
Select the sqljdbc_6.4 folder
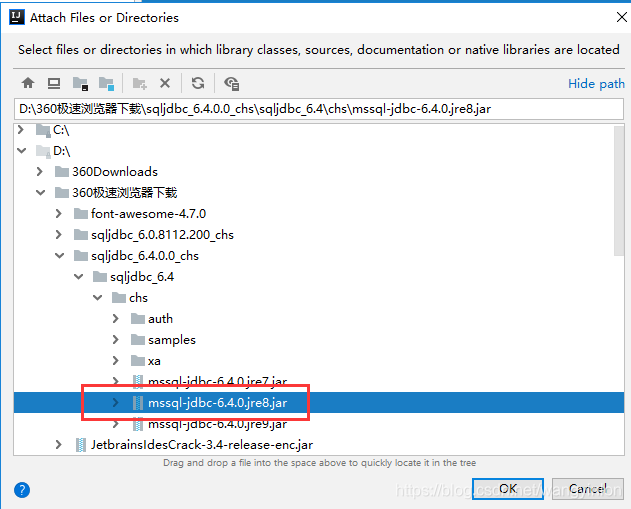(319, 276)
